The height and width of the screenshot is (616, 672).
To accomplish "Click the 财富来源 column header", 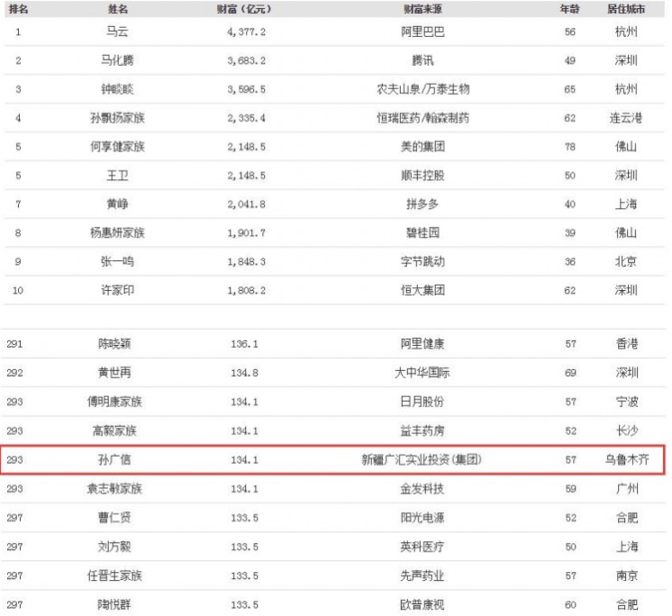I will (x=422, y=9).
